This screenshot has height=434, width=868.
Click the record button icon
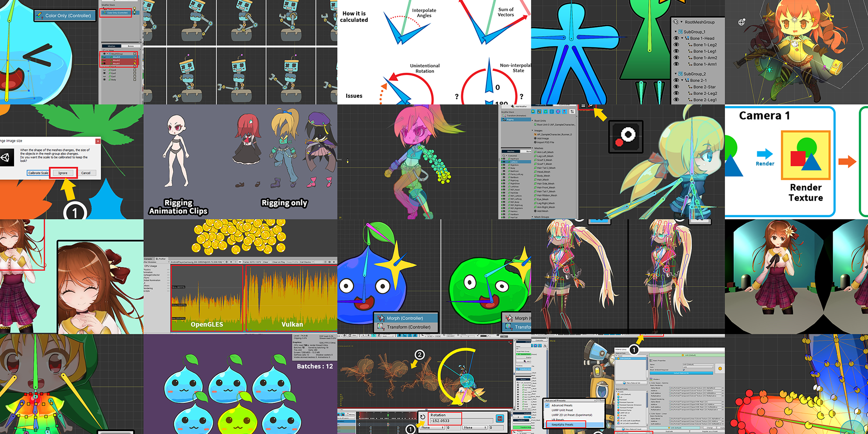pos(626,137)
